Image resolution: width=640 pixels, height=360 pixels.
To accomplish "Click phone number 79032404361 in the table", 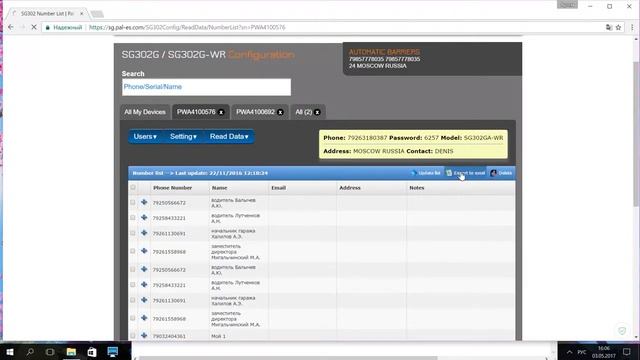I will pyautogui.click(x=169, y=336).
